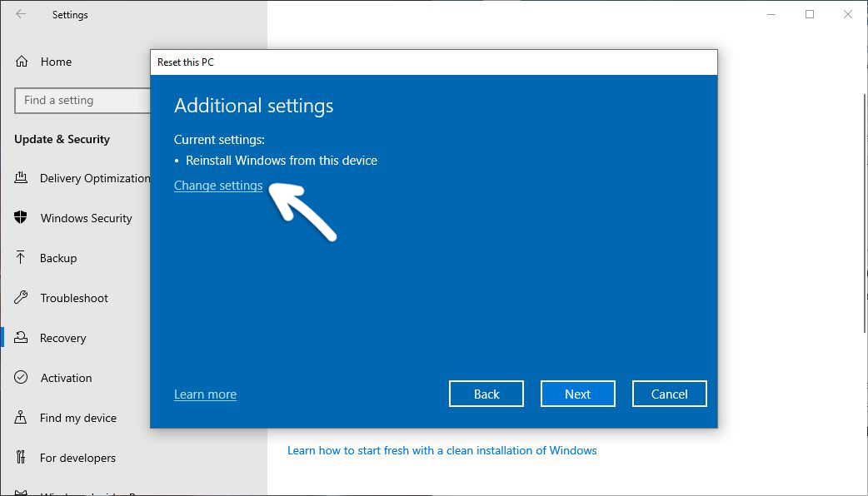Click the Next button
Screen dimensions: 868x496
(578, 393)
